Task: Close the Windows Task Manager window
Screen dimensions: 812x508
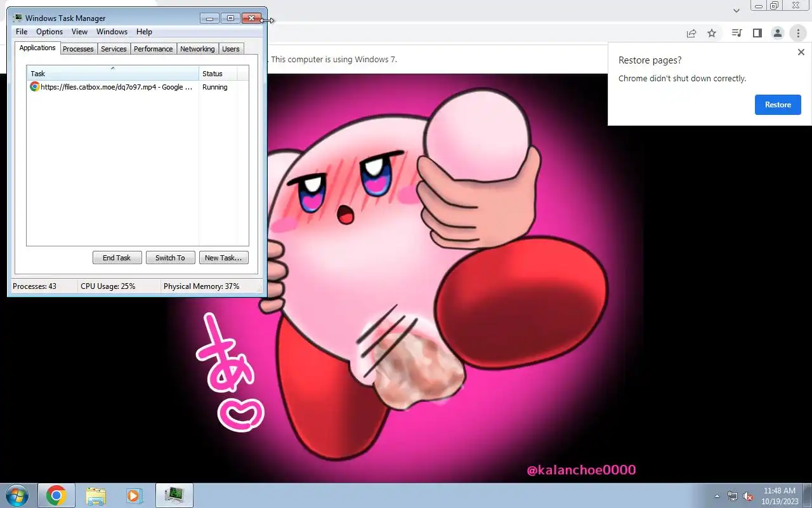Action: [251, 18]
